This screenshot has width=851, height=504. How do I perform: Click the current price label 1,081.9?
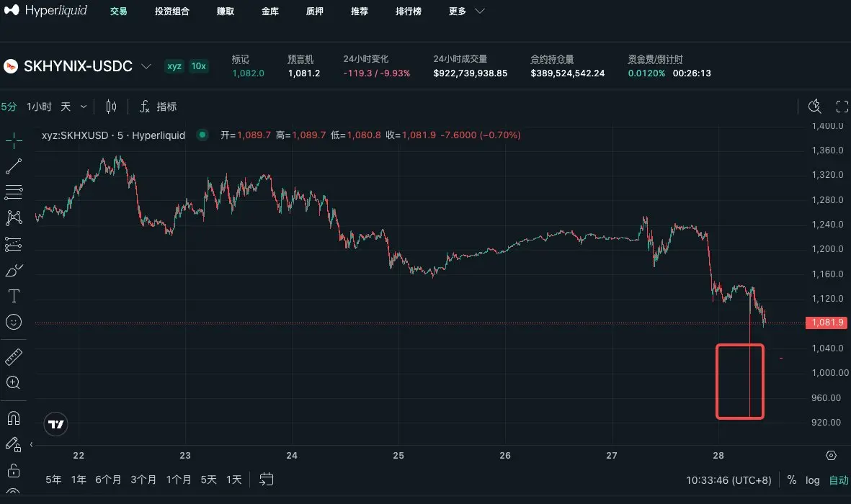pyautogui.click(x=827, y=323)
